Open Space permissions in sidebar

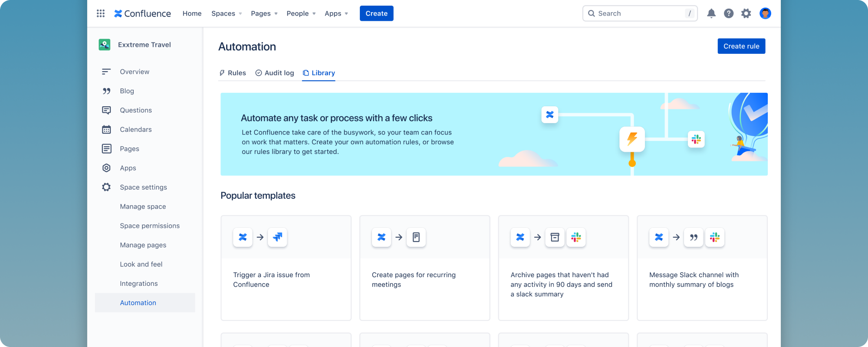149,226
